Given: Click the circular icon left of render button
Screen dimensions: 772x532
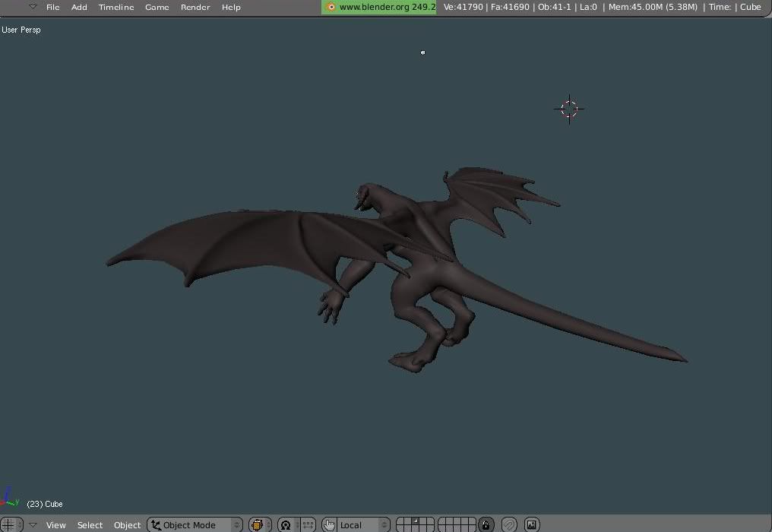Looking at the screenshot, I should click(x=509, y=524).
